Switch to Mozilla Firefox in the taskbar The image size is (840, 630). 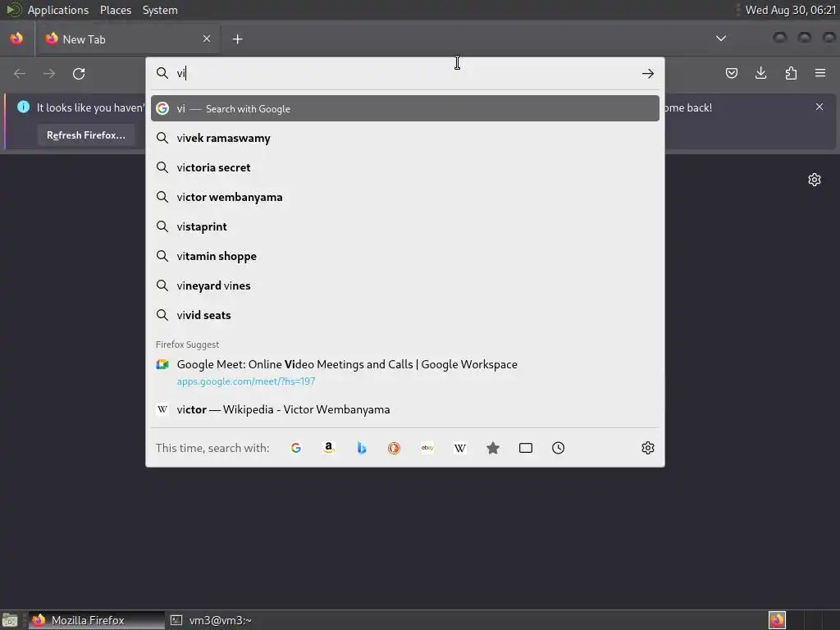coord(97,620)
